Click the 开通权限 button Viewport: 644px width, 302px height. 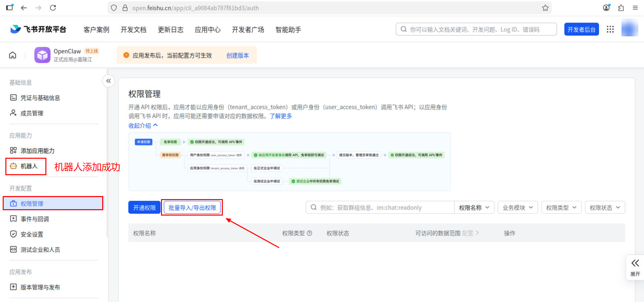145,207
